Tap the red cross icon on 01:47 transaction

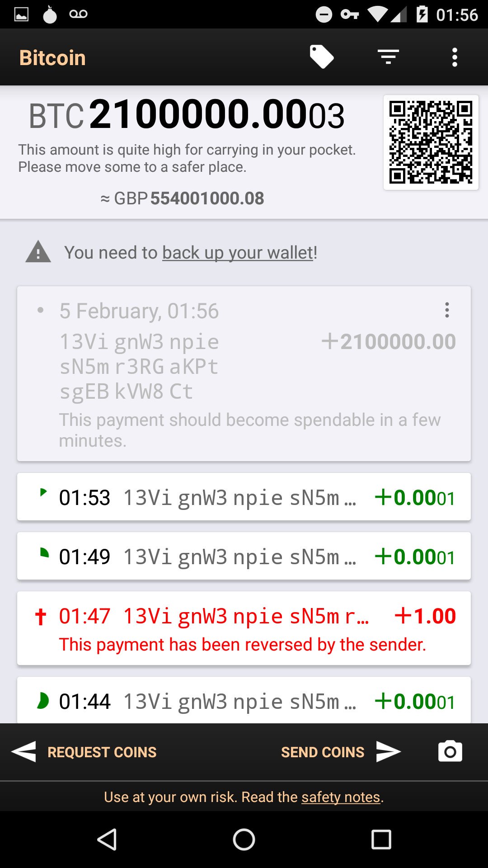(41, 617)
